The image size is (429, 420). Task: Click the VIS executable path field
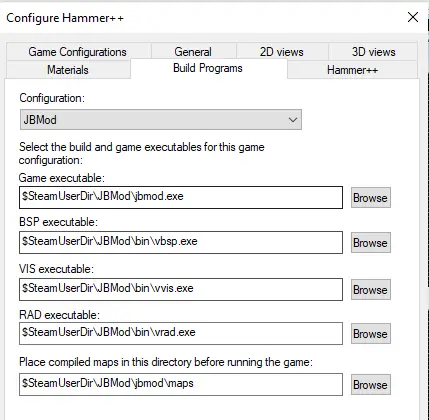[181, 289]
